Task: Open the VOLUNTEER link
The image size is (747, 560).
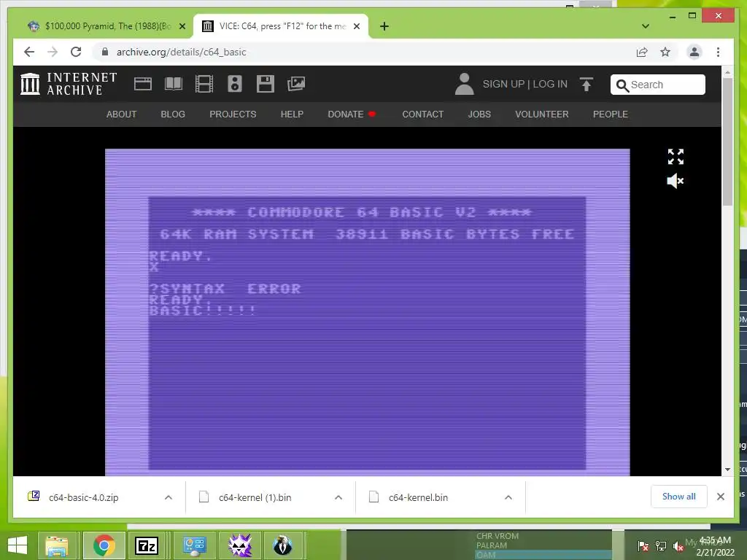Action: click(x=542, y=114)
